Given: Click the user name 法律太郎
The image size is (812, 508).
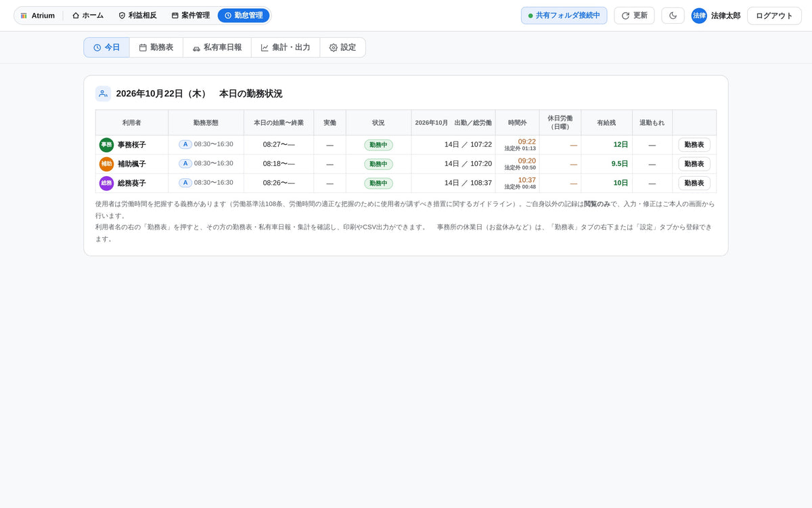Looking at the screenshot, I should tap(725, 16).
